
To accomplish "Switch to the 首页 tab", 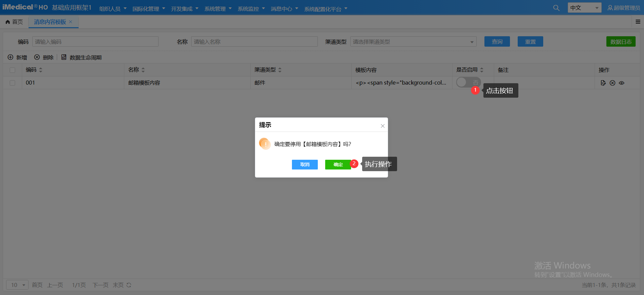I will point(14,22).
